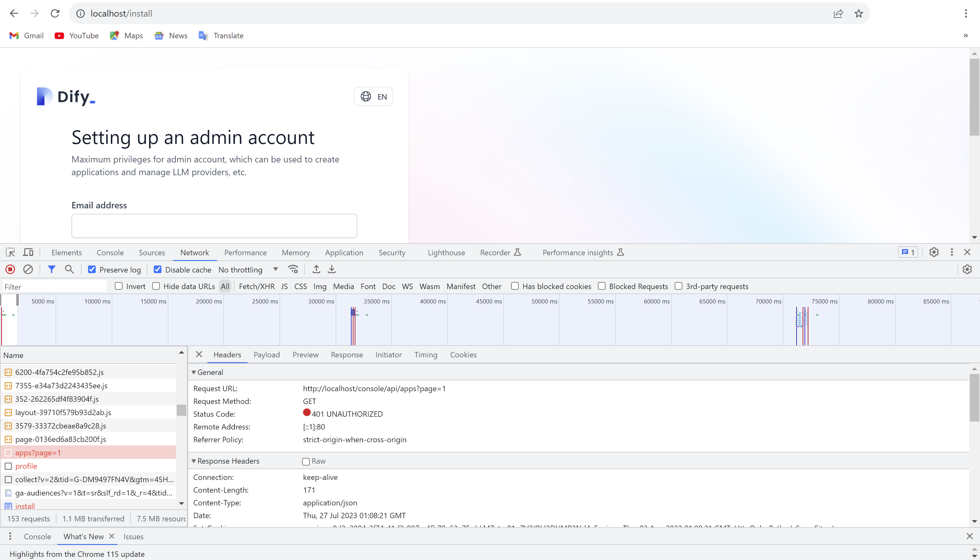The image size is (980, 560).
Task: Click the import HAR file upload icon
Action: [x=316, y=269]
